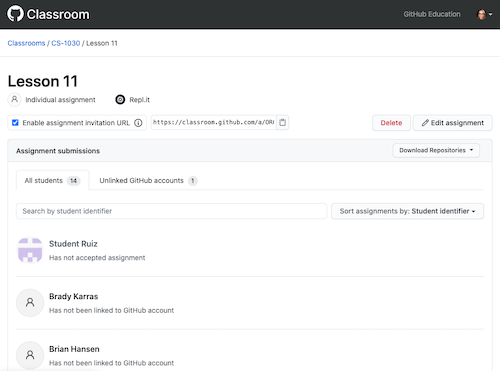The width and height of the screenshot is (500, 371).
Task: Open the CS-1030 breadcrumb link
Action: click(x=66, y=43)
